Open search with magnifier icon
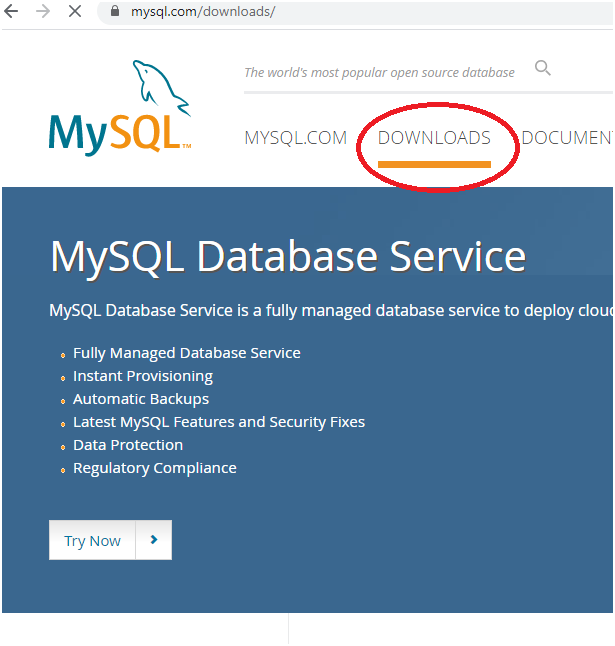The width and height of the screenshot is (615, 646). point(543,68)
